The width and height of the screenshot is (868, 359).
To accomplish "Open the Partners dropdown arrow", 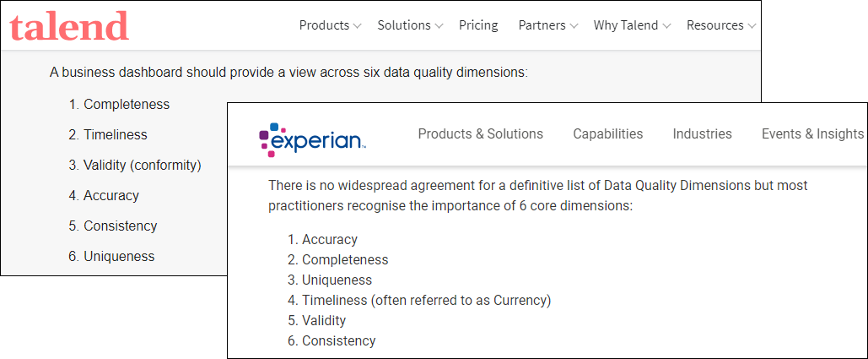I will (574, 26).
